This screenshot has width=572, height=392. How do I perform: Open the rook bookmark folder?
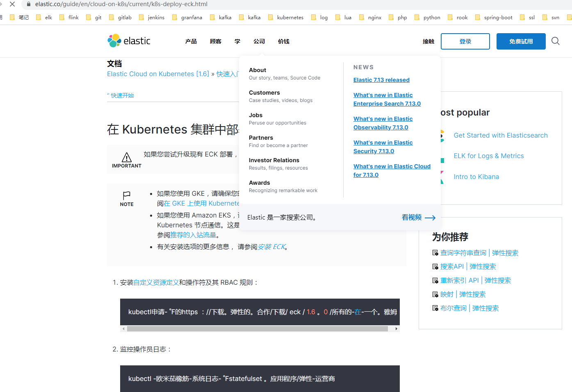458,17
